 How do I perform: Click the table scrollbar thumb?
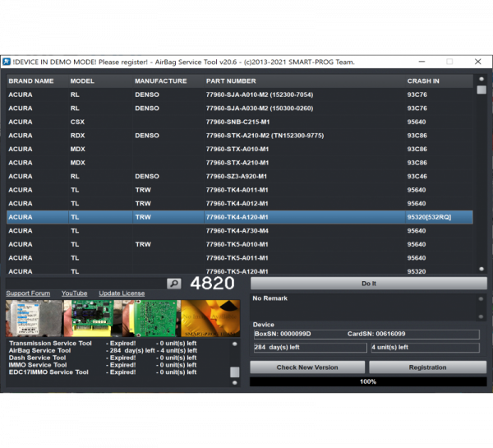pos(481,90)
